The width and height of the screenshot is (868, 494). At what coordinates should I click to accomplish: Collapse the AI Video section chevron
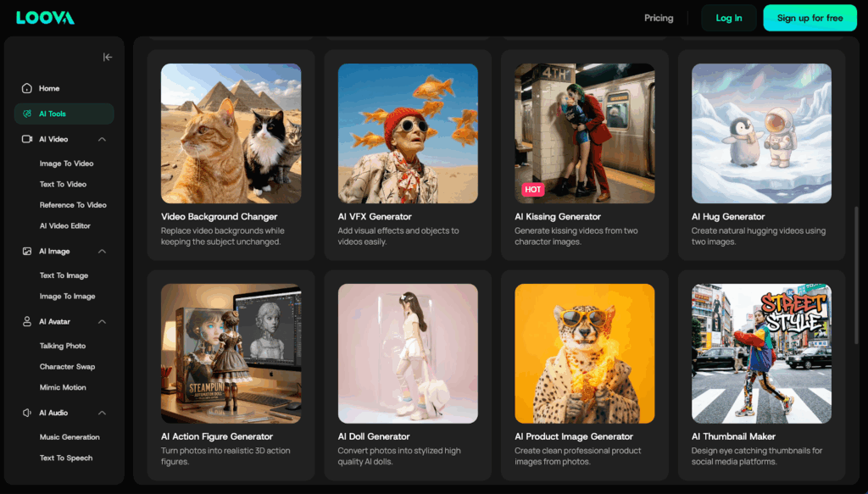(102, 139)
